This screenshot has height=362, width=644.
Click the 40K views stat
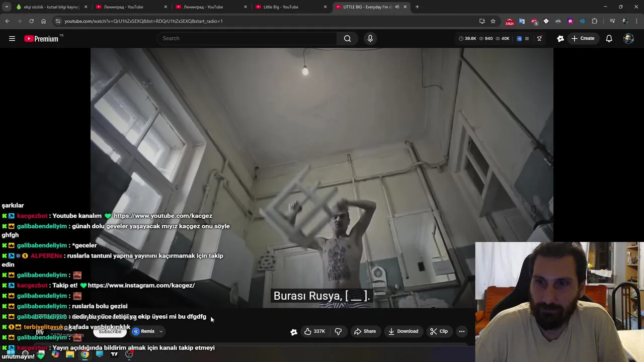pyautogui.click(x=503, y=38)
